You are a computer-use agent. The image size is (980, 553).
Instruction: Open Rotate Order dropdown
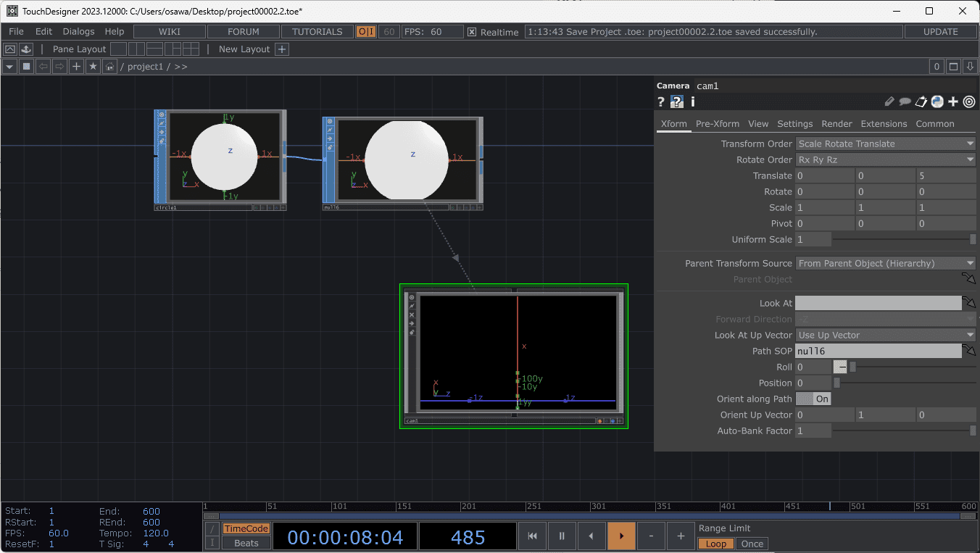coord(886,159)
